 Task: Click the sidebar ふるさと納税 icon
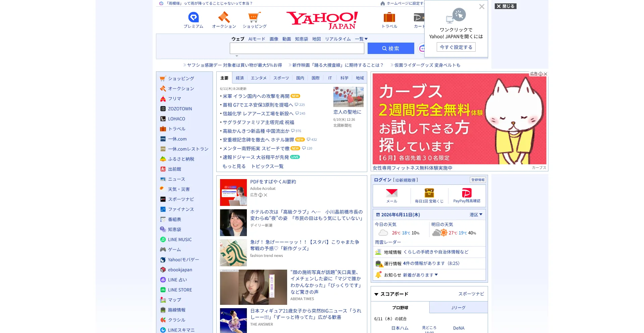coord(163,159)
